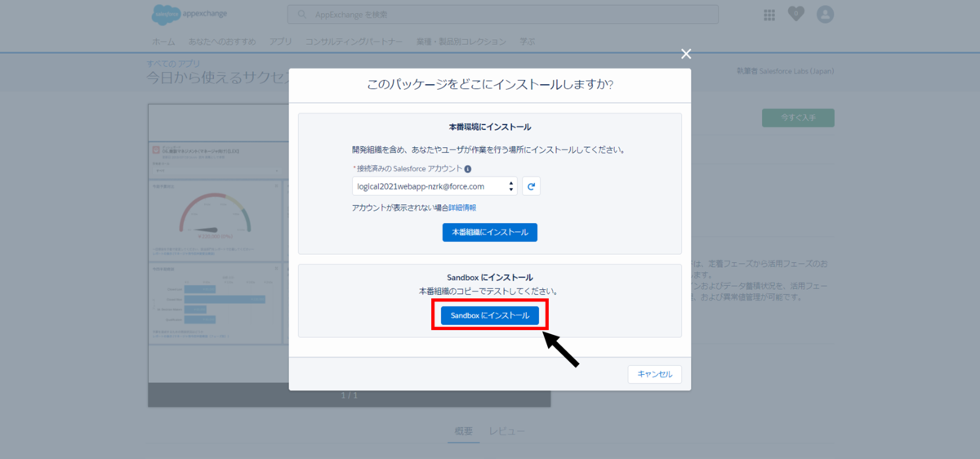The height and width of the screenshot is (459, 980).
Task: Switch to the レビュー tab
Action: point(507,431)
